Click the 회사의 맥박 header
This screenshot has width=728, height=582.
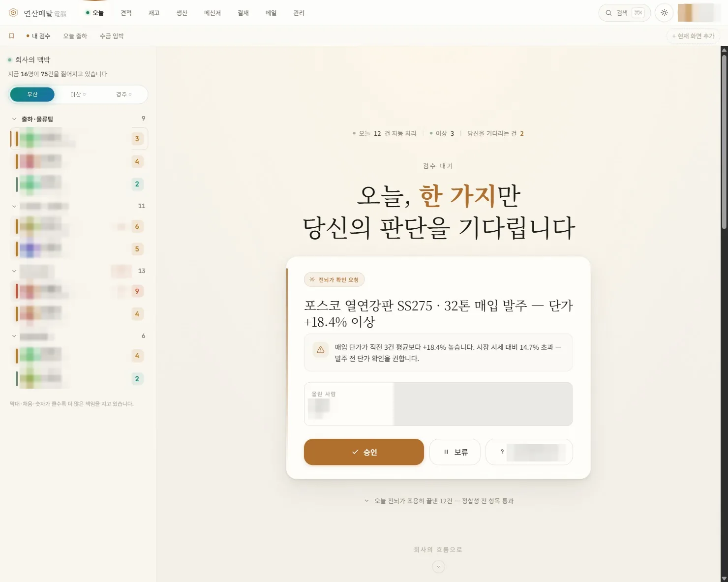click(32, 60)
